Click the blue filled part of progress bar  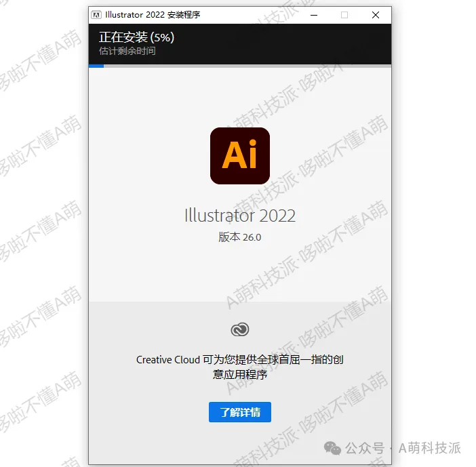point(96,66)
